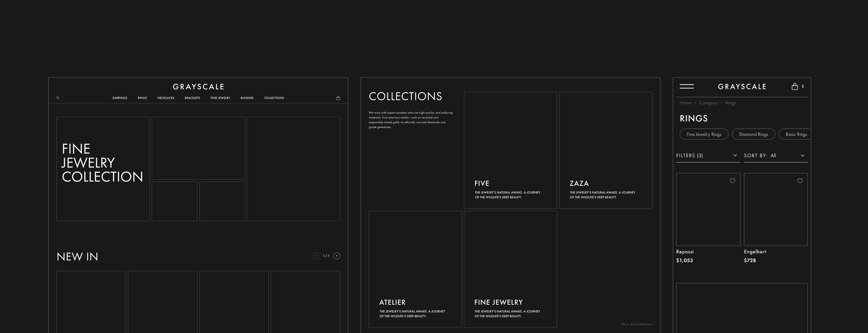Click the Necklaces navigation link
Screen dimensions: 868x333
tap(165, 98)
